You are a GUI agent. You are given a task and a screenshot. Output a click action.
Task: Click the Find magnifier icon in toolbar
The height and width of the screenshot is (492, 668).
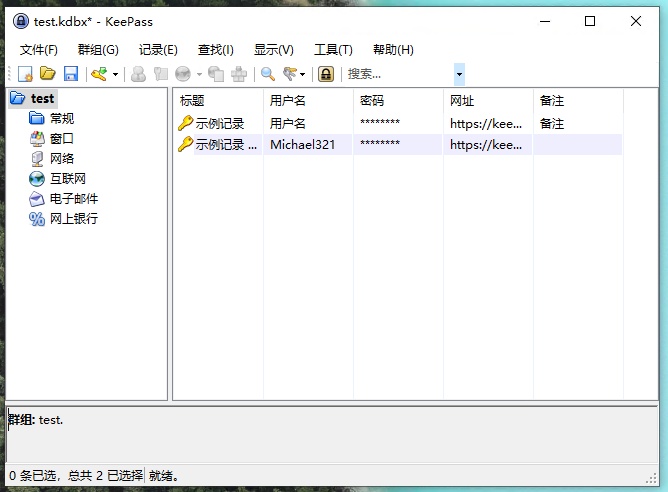268,74
